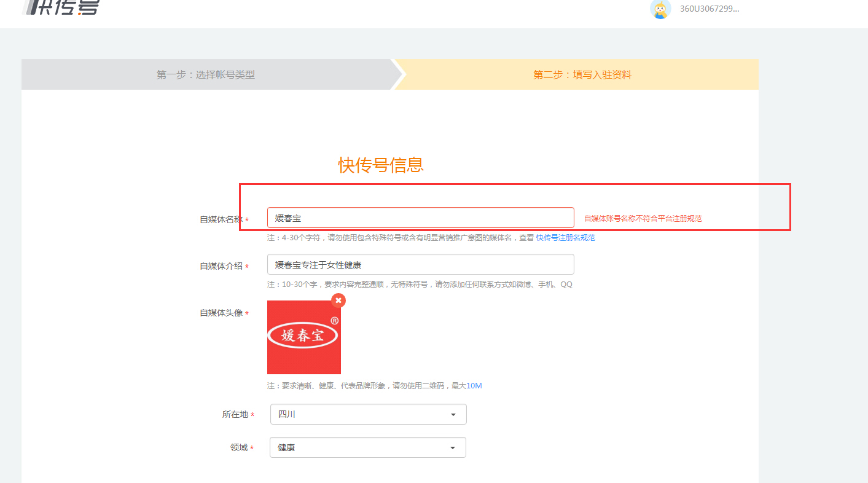The height and width of the screenshot is (483, 868).
Task: Remove the uploaded 媛春宝 avatar image
Action: (x=338, y=300)
